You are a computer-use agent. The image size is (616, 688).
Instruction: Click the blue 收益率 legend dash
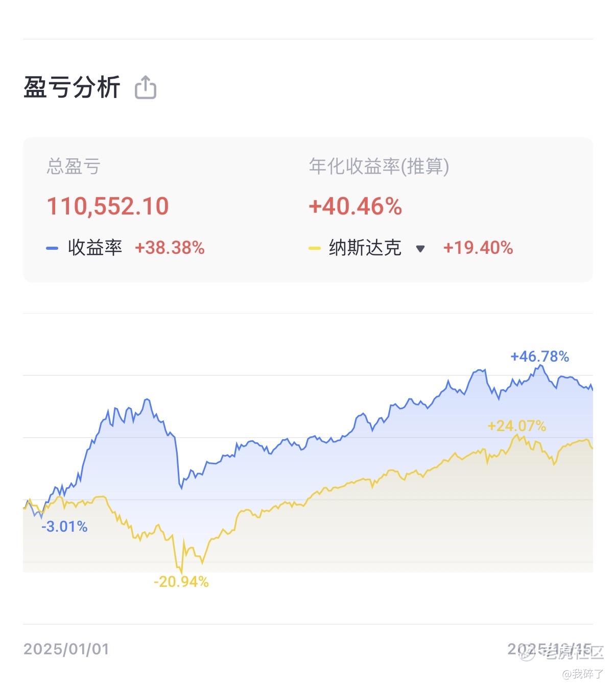click(x=52, y=248)
